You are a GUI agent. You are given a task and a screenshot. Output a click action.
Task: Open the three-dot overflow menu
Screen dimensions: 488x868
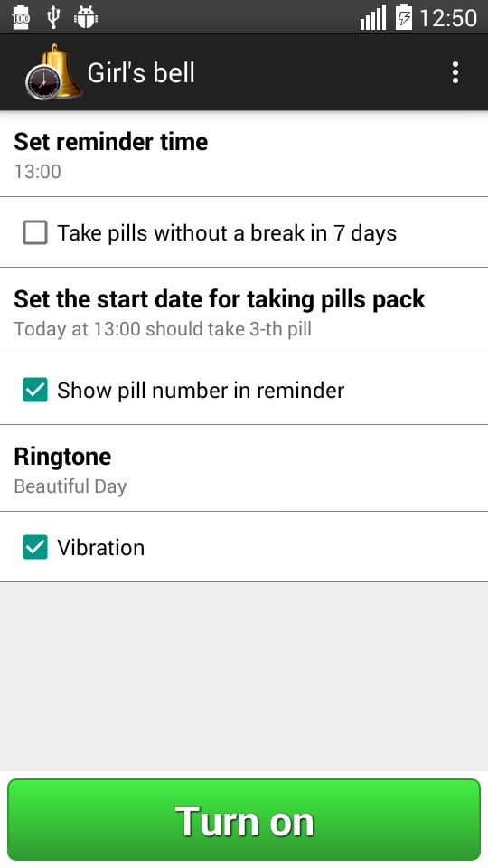click(x=455, y=72)
